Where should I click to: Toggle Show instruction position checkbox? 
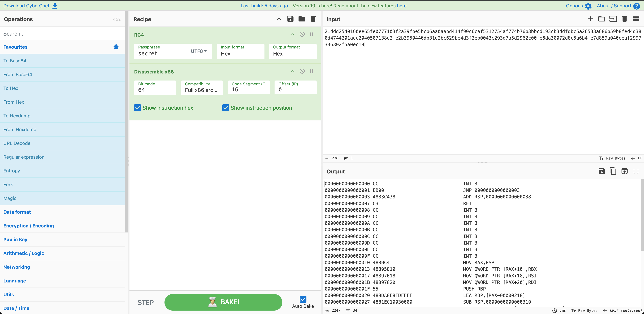pos(226,108)
